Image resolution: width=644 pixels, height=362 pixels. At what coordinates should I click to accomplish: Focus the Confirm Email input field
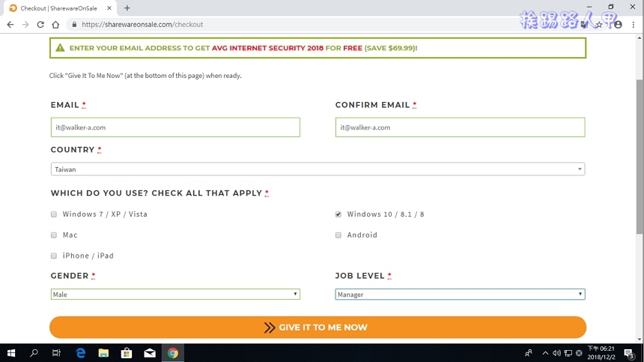pos(460,127)
